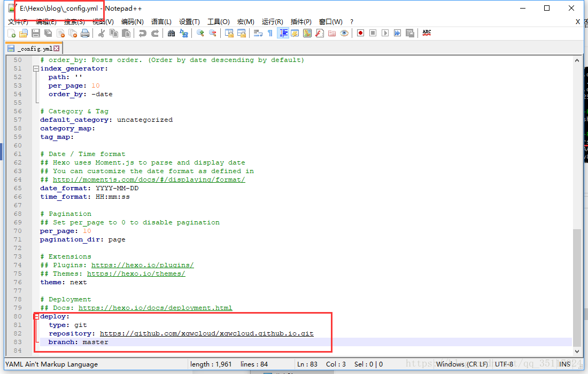Screen dimensions: 588x374
Task: Click line number 65 in the margin
Action: coord(18,189)
